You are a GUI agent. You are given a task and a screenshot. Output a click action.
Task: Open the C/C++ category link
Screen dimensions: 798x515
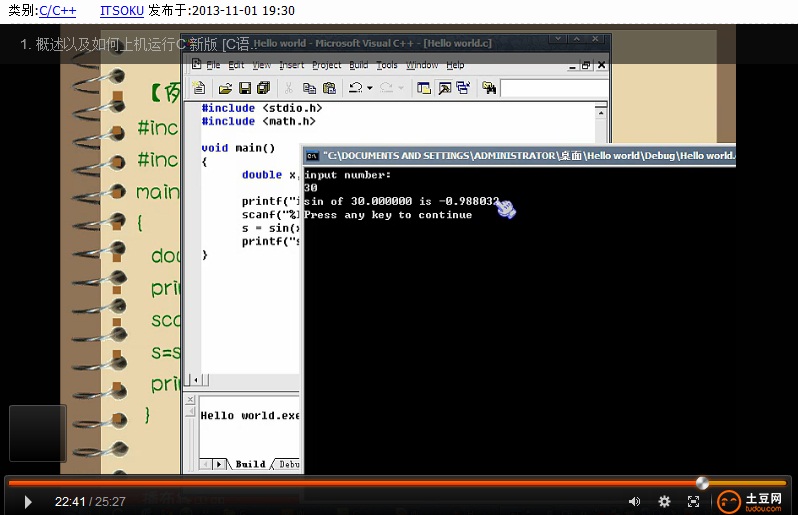[57, 10]
